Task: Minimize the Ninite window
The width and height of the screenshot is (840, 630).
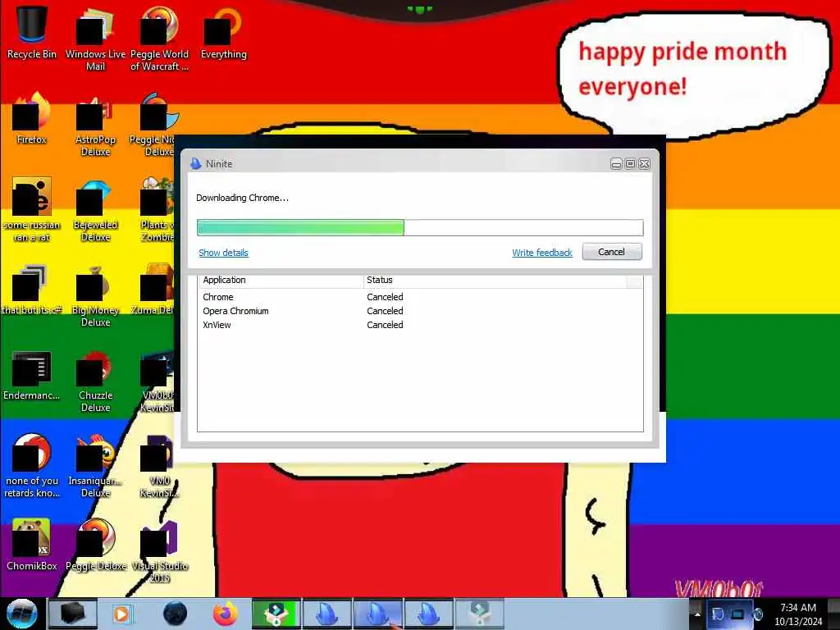Action: point(616,164)
